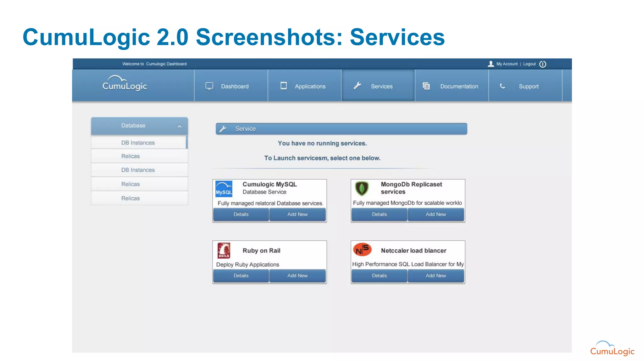Add New Netccaler load blancer
644x362 pixels.
436,276
